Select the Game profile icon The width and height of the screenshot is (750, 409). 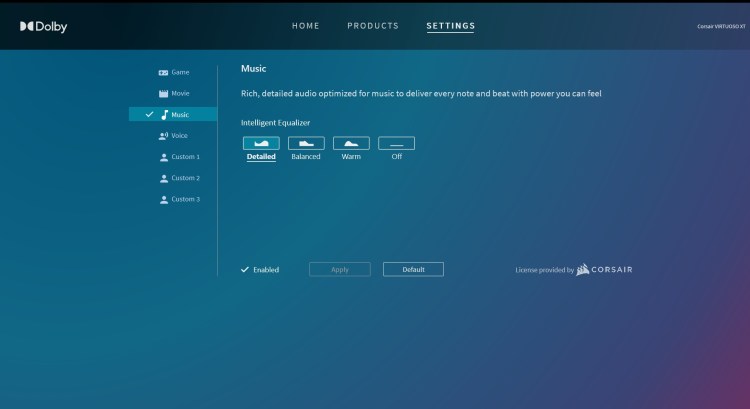(164, 72)
